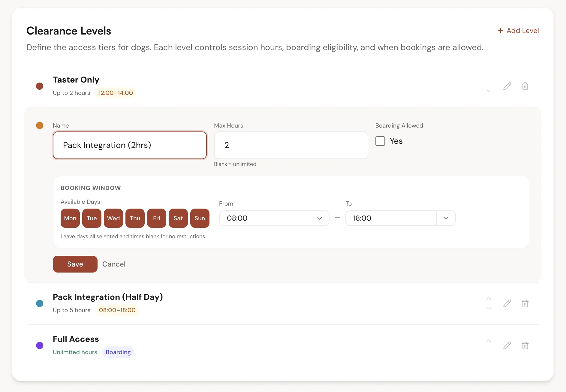Click the blue Pack Integration color dot
The image size is (566, 392).
point(40,303)
